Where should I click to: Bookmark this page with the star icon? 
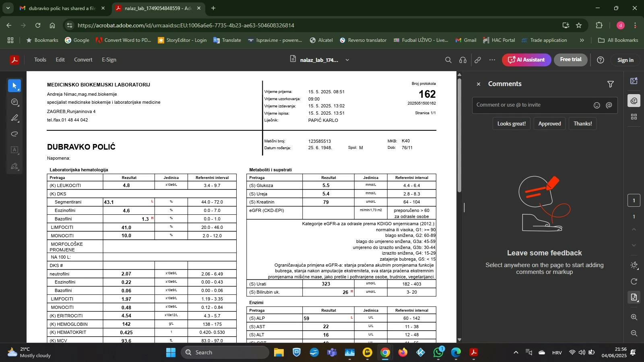[579, 25]
